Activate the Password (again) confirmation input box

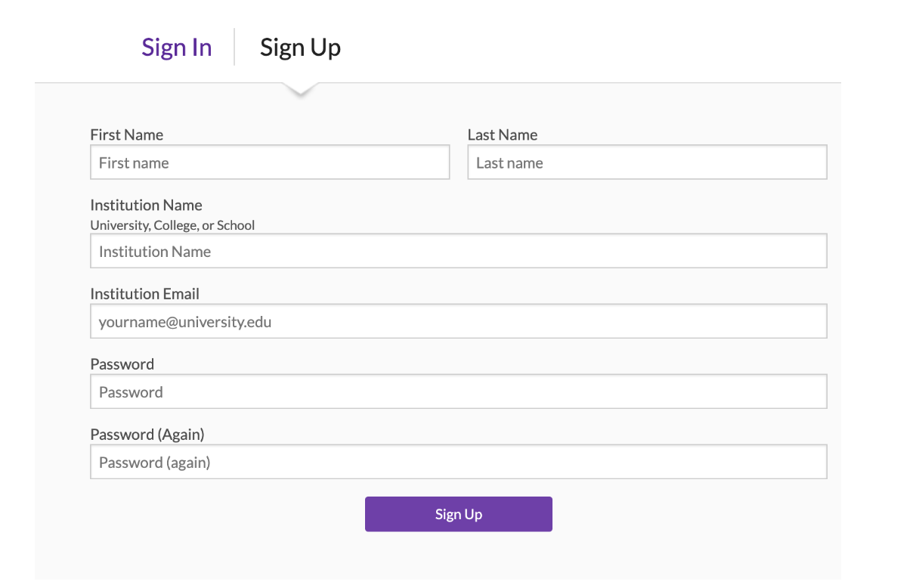459,462
